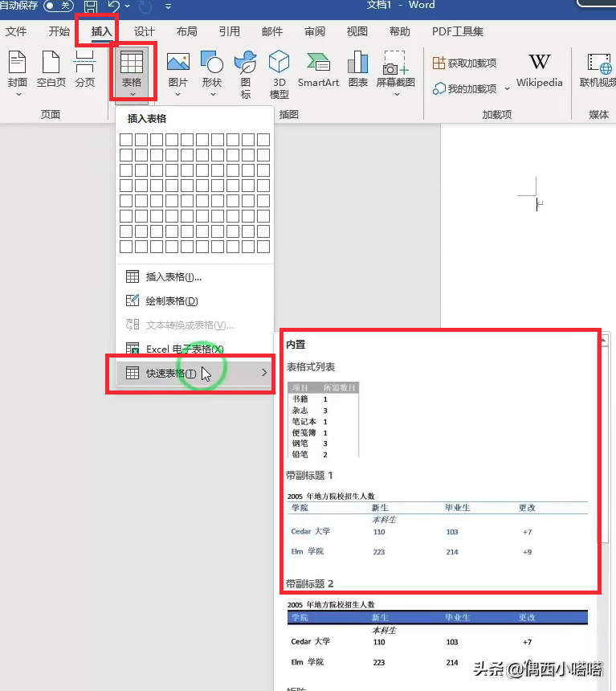Click the SmartArt icon
The height and width of the screenshot is (691, 616).
click(x=318, y=62)
